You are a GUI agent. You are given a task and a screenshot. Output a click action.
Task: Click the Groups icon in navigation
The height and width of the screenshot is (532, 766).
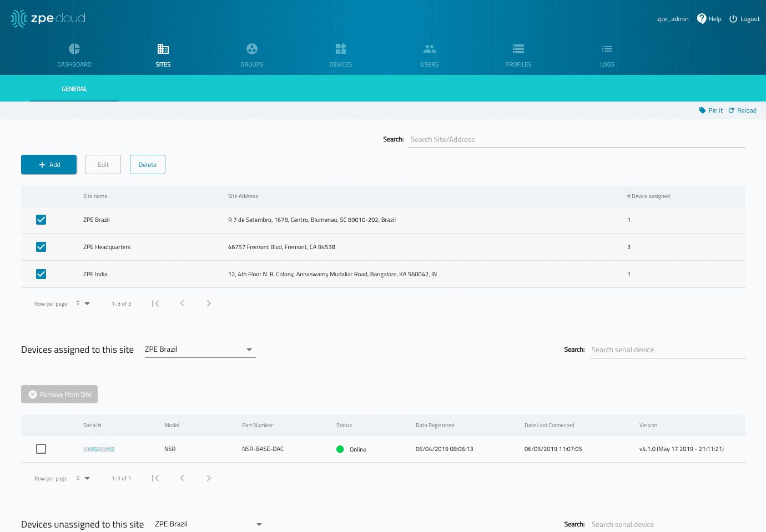coord(252,49)
